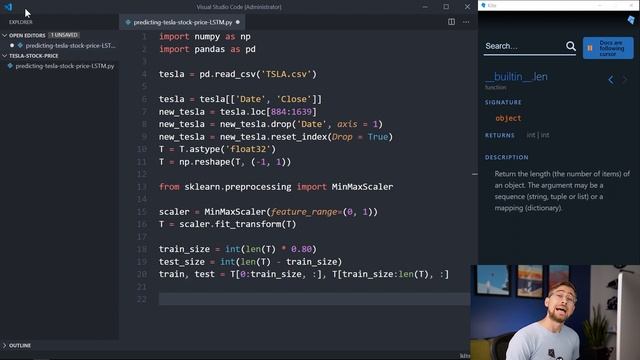
Task: Click unsaved dot on editor tab
Action: pyautogui.click(x=238, y=22)
